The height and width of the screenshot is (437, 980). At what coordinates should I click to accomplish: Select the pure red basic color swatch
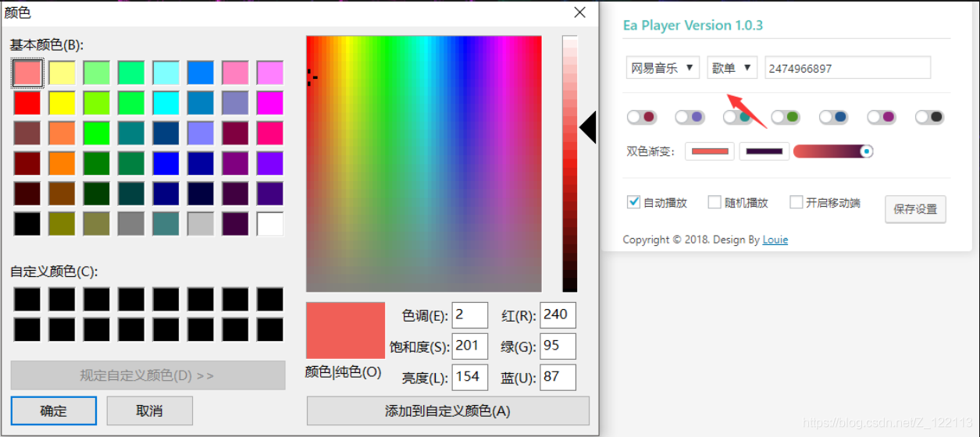click(x=27, y=103)
